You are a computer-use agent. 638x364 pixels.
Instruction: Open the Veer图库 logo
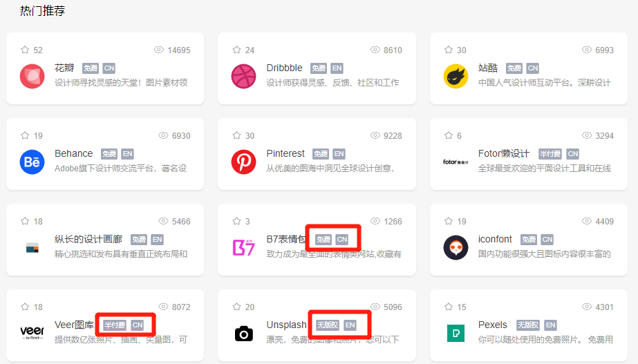click(x=32, y=332)
